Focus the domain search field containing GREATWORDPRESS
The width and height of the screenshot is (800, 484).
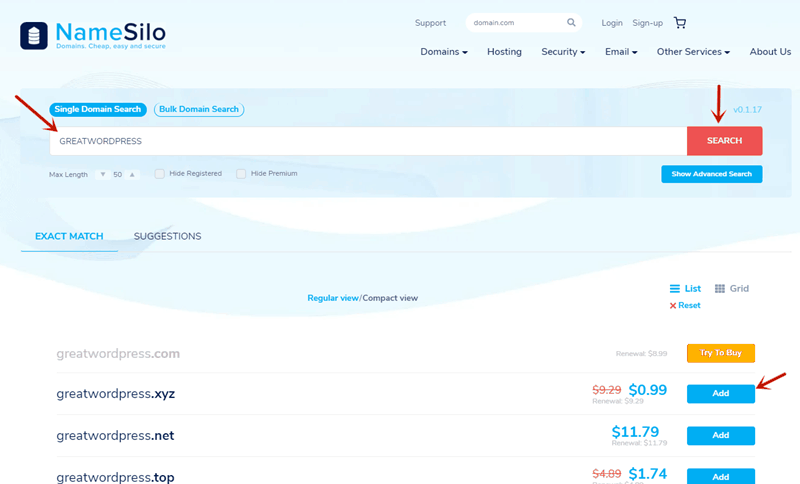click(x=368, y=141)
